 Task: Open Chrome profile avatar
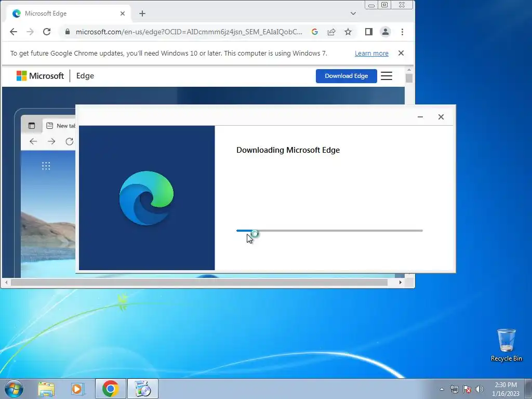pyautogui.click(x=385, y=32)
